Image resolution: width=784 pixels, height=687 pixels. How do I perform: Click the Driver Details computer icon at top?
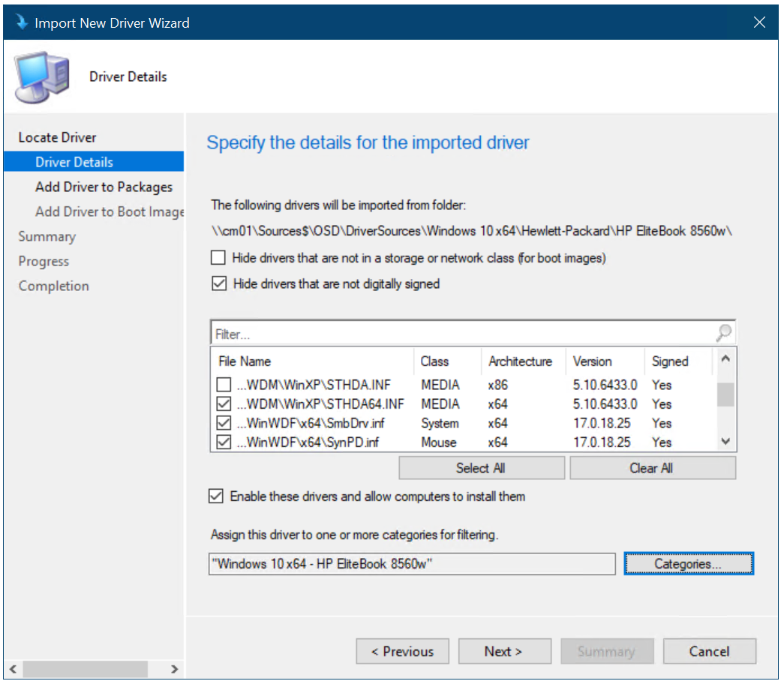click(41, 76)
